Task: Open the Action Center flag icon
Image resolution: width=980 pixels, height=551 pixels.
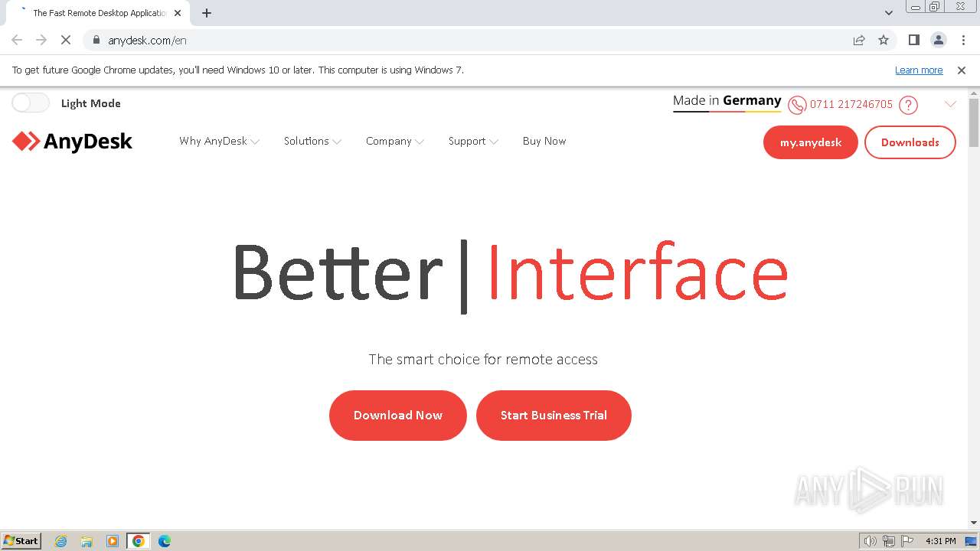Action: click(x=907, y=541)
